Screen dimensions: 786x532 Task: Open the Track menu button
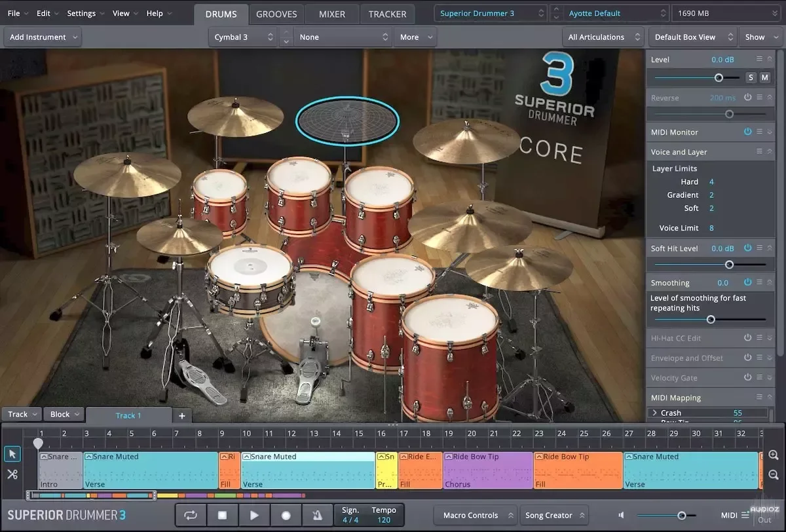[22, 414]
